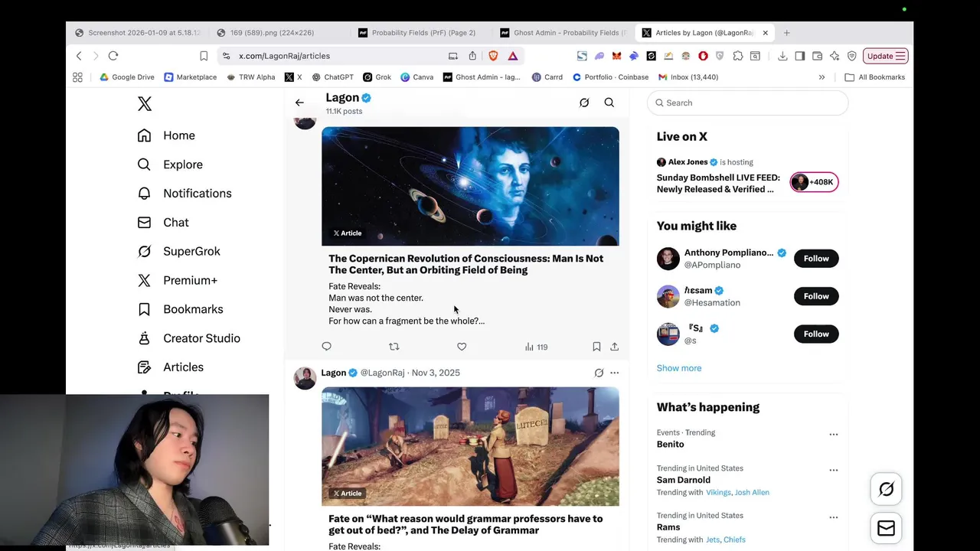Open the X logo home icon

[145, 104]
